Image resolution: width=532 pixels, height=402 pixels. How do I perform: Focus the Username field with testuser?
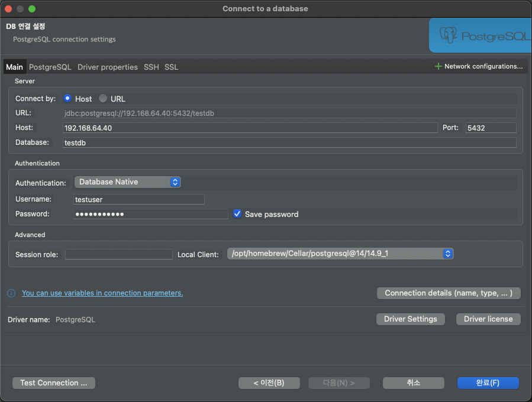coord(138,199)
